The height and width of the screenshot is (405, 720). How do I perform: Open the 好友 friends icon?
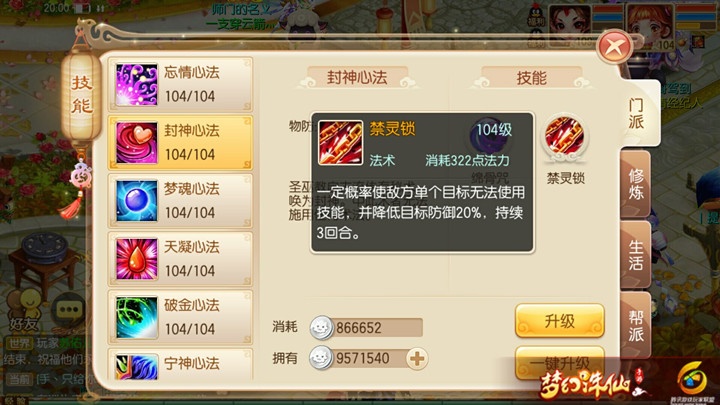[x=26, y=310]
